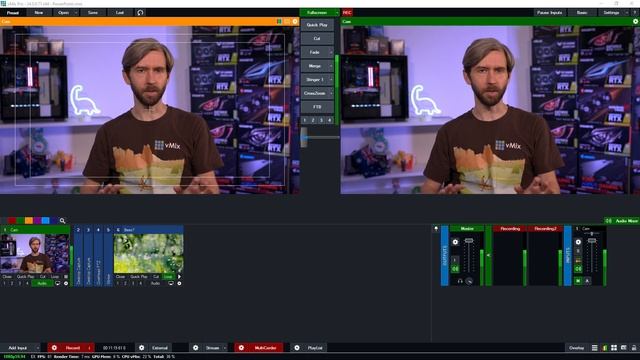This screenshot has width=640, height=360.
Task: Select collapsed input tab number 5
Action: pyautogui.click(x=108, y=256)
